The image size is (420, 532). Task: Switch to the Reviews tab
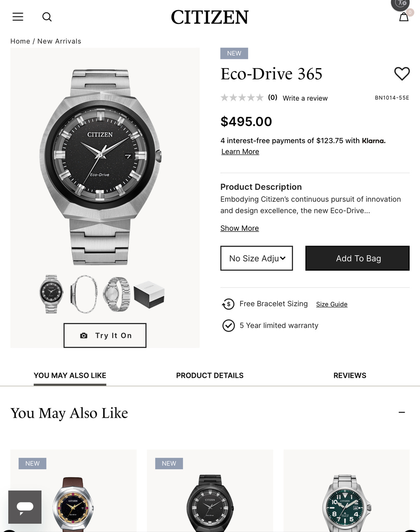(350, 375)
